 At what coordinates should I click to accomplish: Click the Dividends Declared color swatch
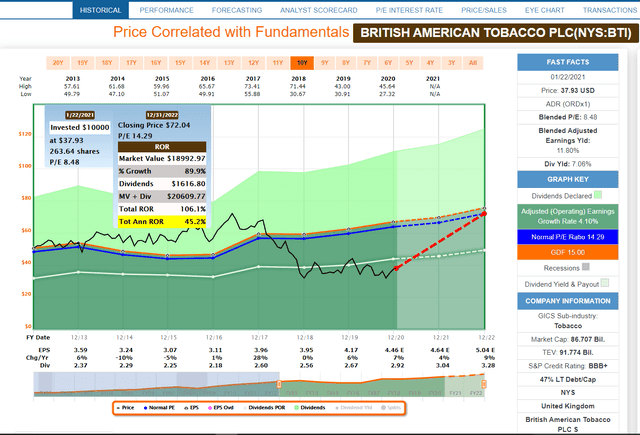click(x=598, y=195)
